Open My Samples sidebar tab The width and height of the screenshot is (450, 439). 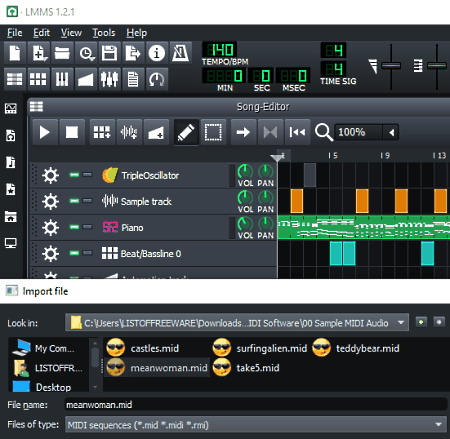tap(11, 162)
